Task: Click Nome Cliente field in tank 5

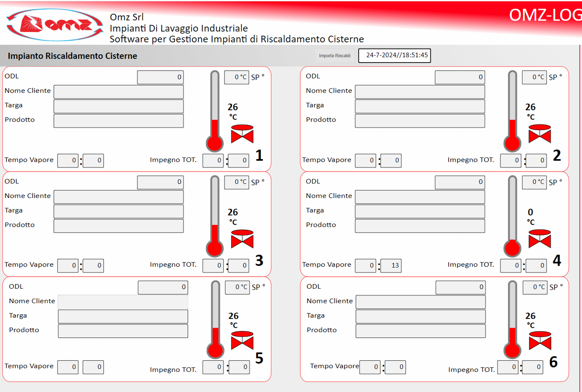Action: point(123,302)
